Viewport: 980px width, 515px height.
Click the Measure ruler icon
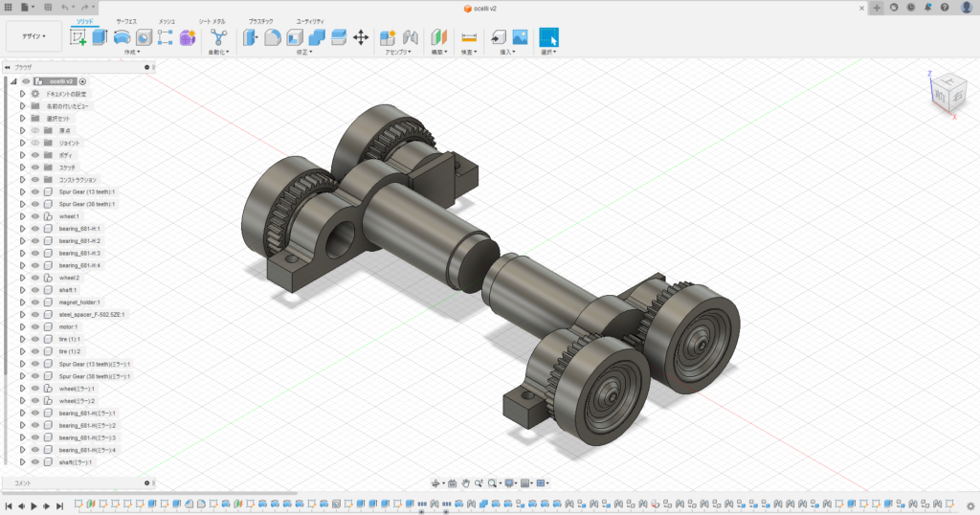[469, 37]
